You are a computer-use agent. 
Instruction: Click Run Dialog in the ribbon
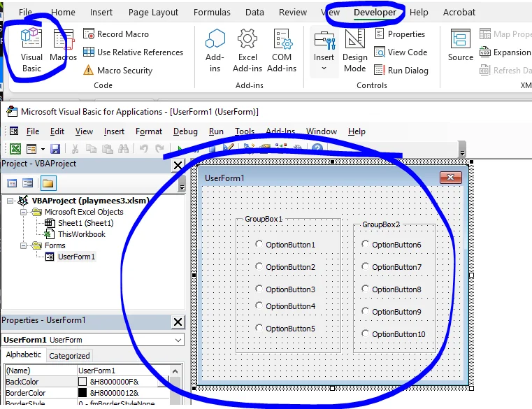(401, 70)
